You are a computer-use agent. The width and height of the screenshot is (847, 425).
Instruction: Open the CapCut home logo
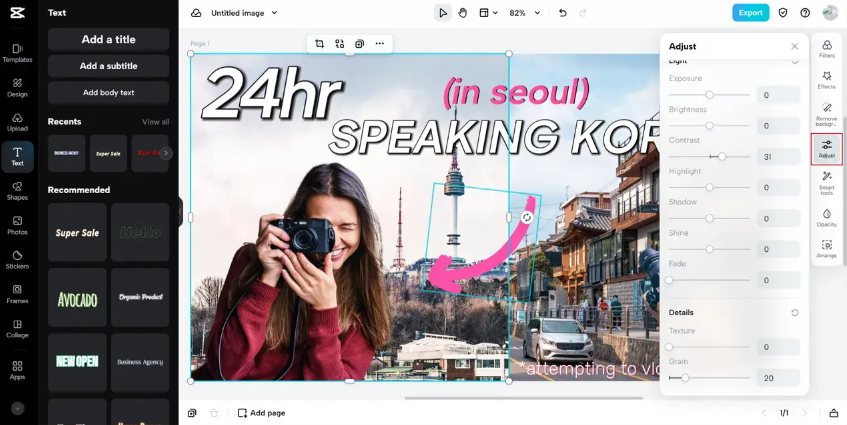click(17, 13)
